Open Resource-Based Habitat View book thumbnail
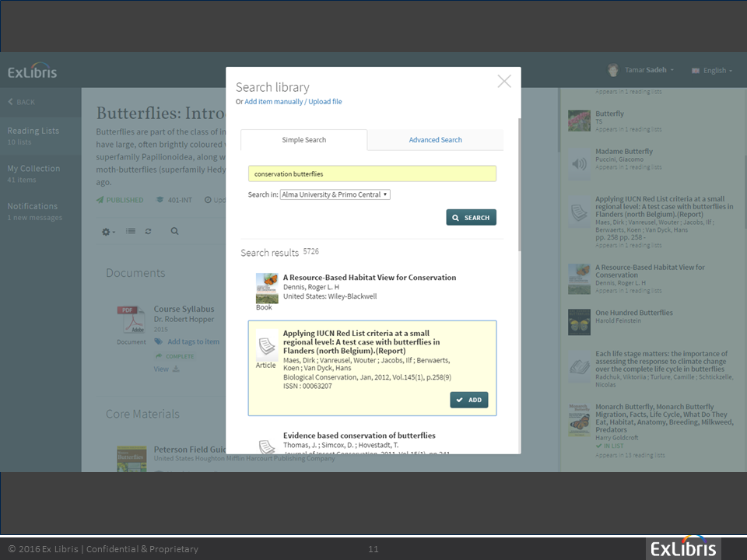 [267, 287]
